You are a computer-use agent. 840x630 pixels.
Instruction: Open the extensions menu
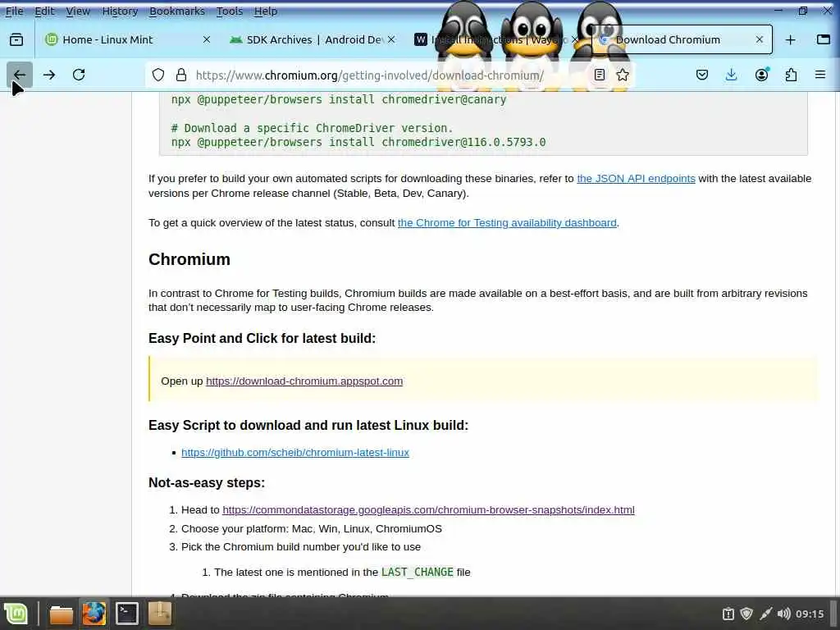click(x=791, y=75)
